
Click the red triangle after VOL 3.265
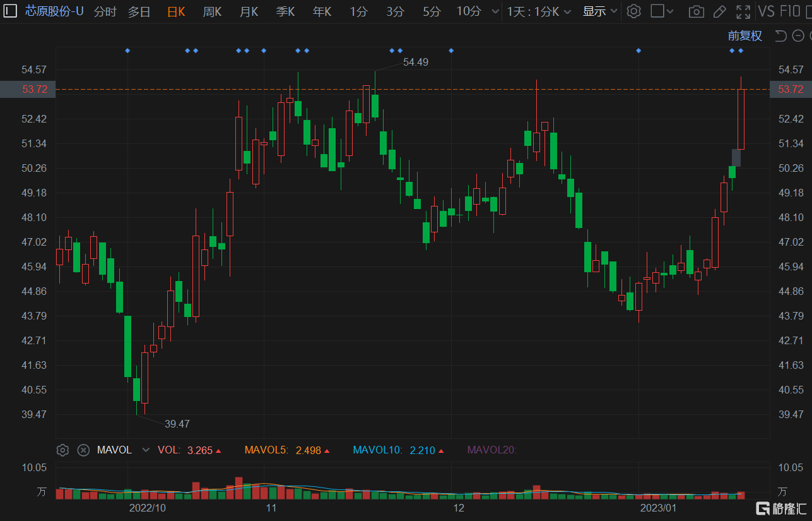pos(218,451)
